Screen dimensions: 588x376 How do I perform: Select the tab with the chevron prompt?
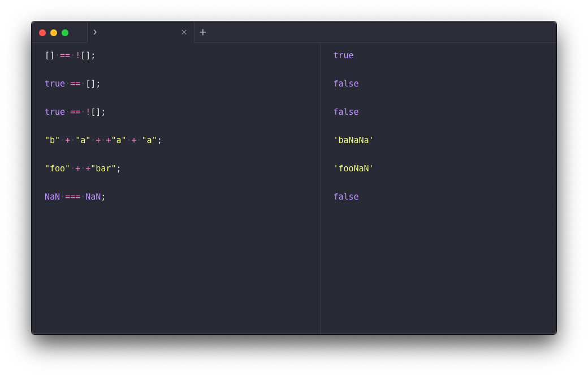141,32
